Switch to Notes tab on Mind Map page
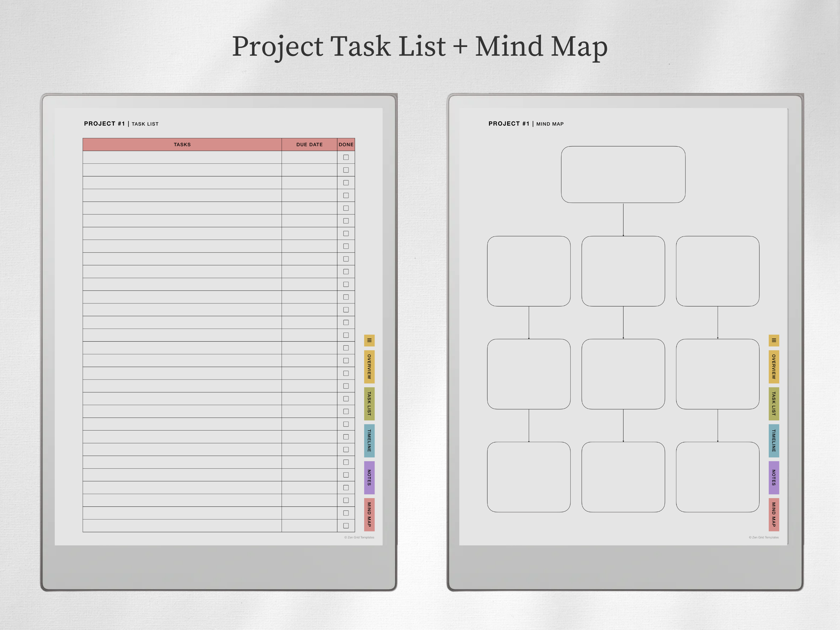The width and height of the screenshot is (840, 630). pos(773,477)
